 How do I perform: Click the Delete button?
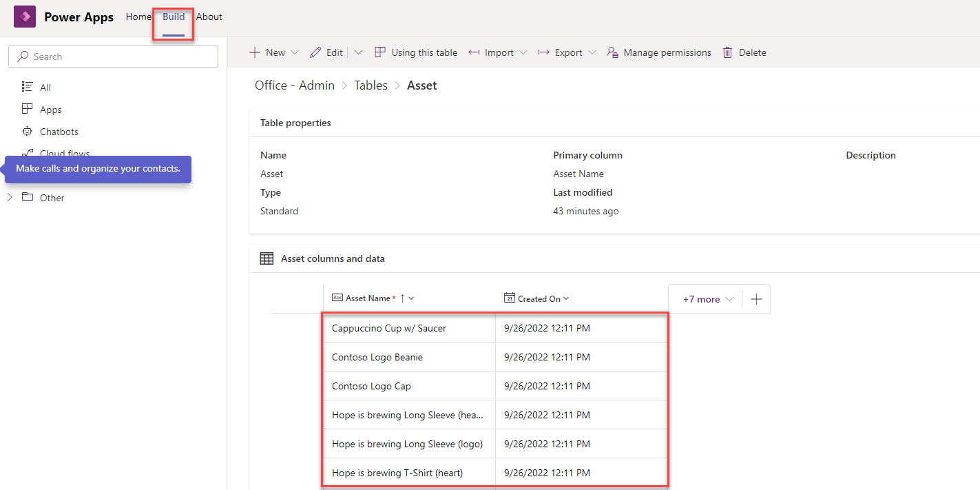click(744, 52)
